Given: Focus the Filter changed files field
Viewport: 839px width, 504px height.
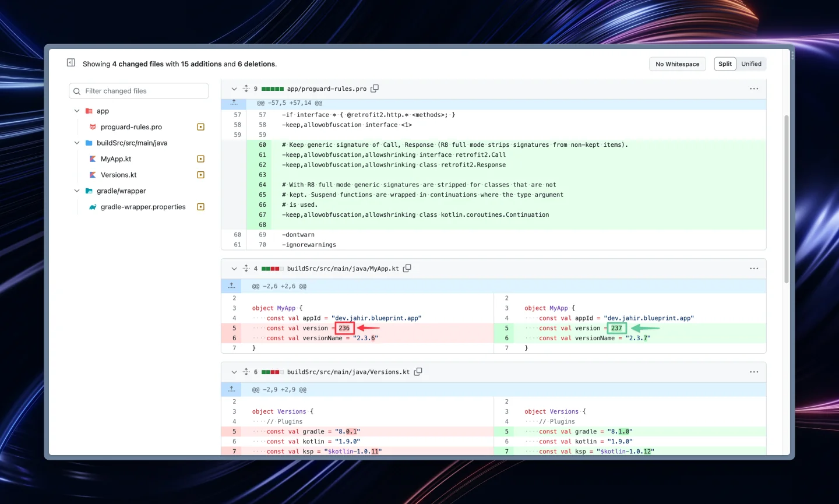Looking at the screenshot, I should pos(139,91).
